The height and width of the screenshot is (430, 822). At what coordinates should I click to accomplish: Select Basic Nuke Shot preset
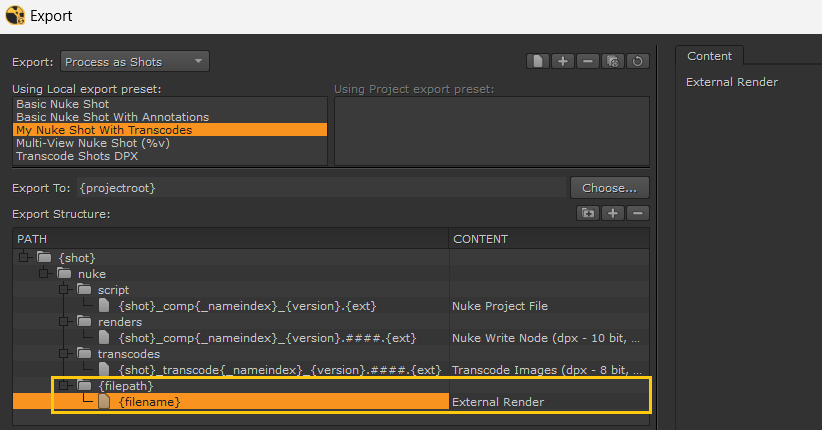63,104
